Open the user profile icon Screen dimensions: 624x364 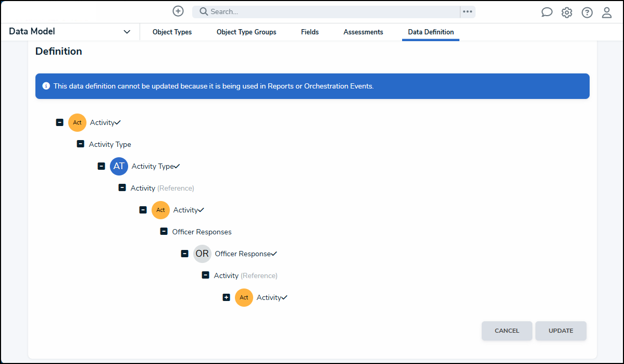coord(606,12)
